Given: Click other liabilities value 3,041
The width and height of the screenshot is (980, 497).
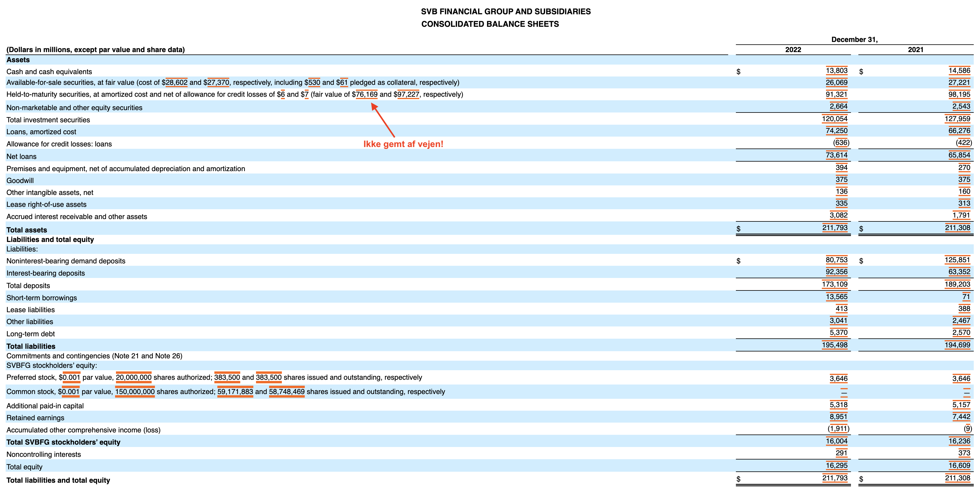Looking at the screenshot, I should click(838, 321).
